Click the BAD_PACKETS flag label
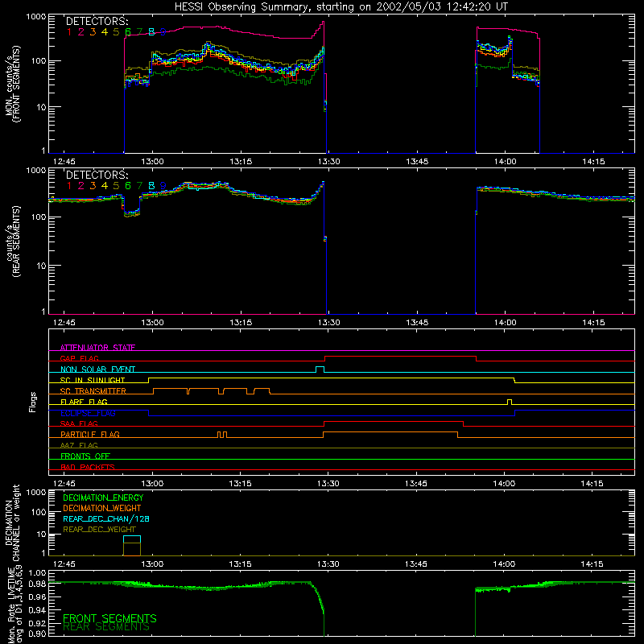 point(88,467)
